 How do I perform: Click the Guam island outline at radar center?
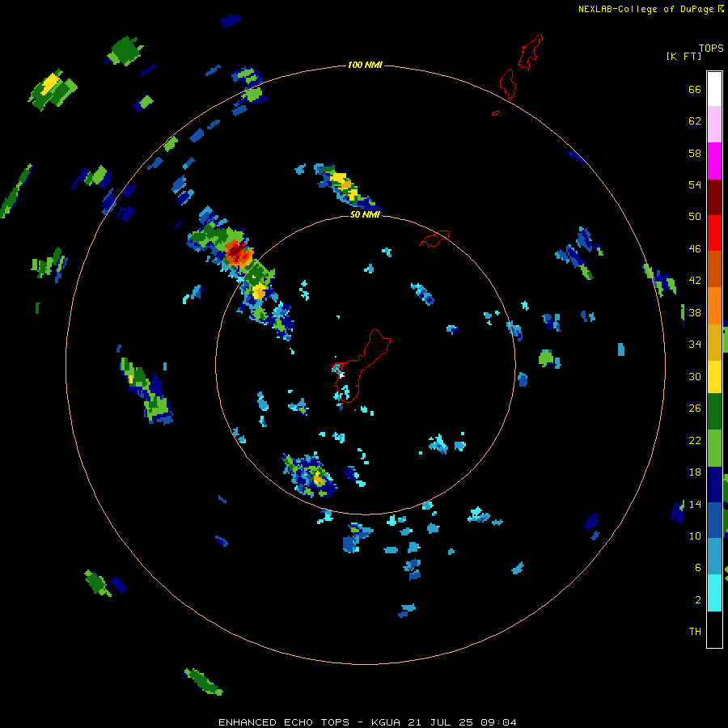[362, 366]
